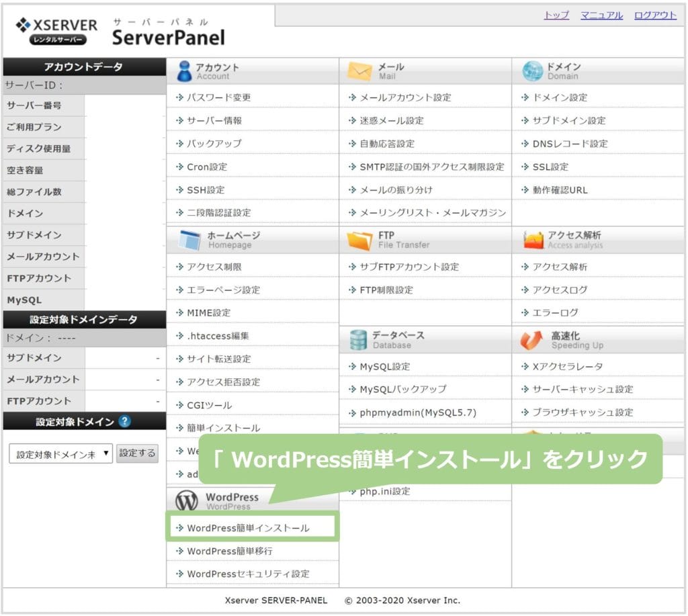This screenshot has width=688, height=616.
Task: Click the Homepage section window icon
Action: pyautogui.click(x=190, y=240)
